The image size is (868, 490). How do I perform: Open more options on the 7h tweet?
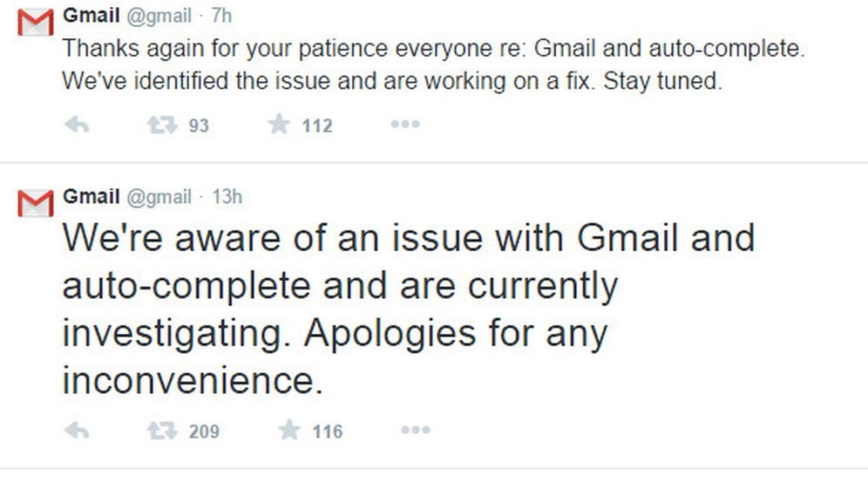tap(405, 126)
